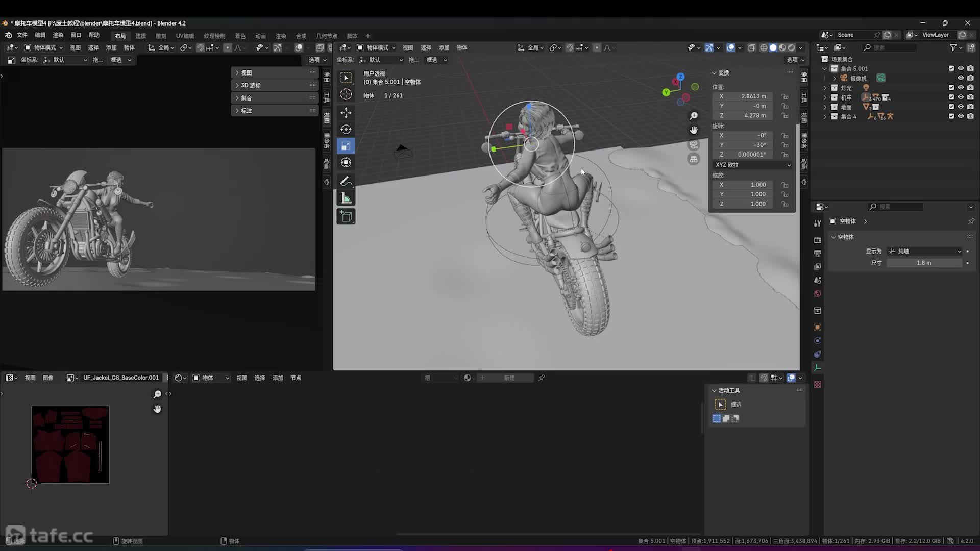Open the 编辑 menu

[40, 35]
